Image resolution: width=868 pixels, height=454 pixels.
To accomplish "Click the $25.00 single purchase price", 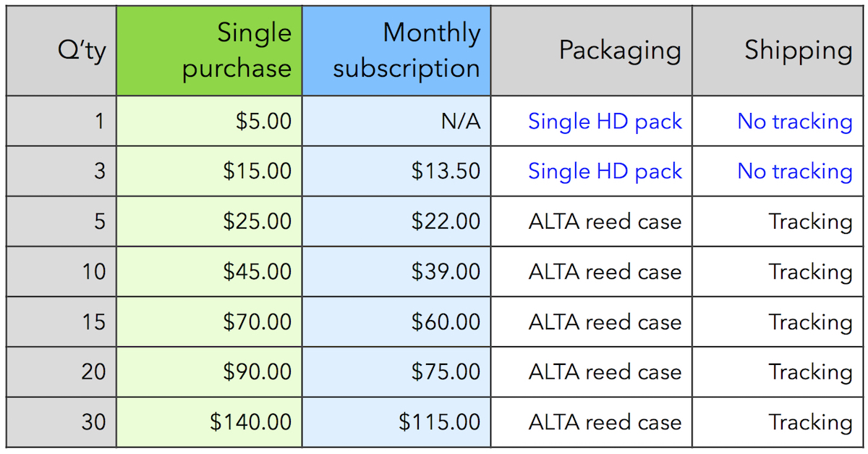I will pos(258,222).
